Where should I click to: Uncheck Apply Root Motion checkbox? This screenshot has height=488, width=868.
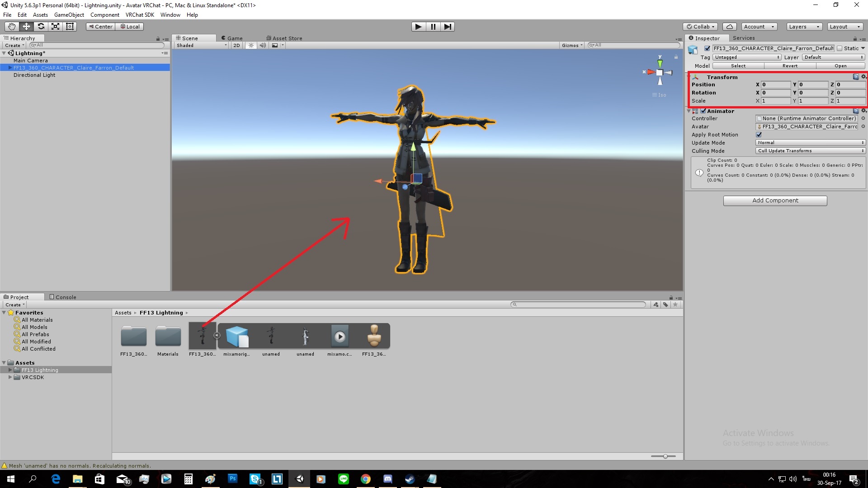(759, 135)
